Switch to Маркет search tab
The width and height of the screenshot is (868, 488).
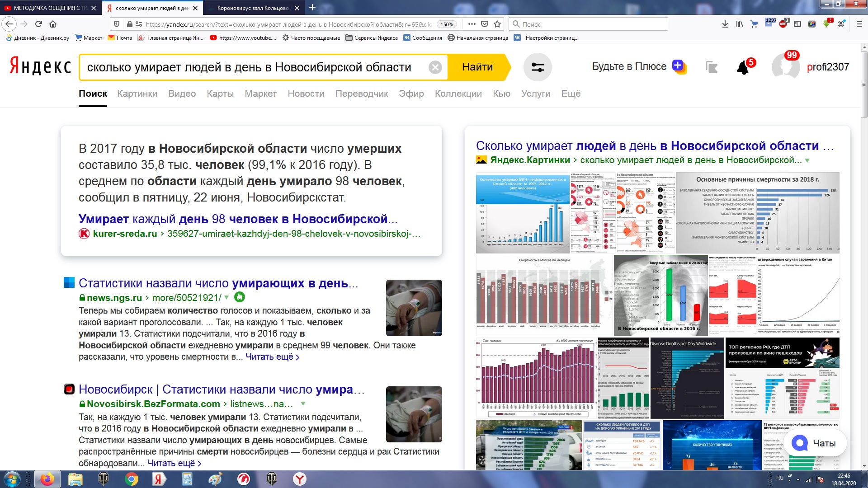[x=260, y=94]
